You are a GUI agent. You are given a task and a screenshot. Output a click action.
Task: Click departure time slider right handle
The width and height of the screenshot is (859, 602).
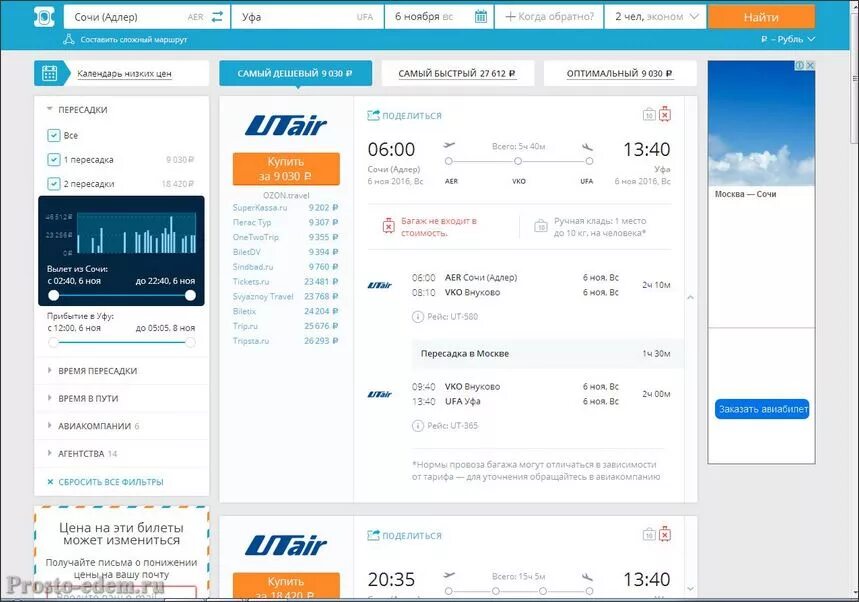point(190,295)
